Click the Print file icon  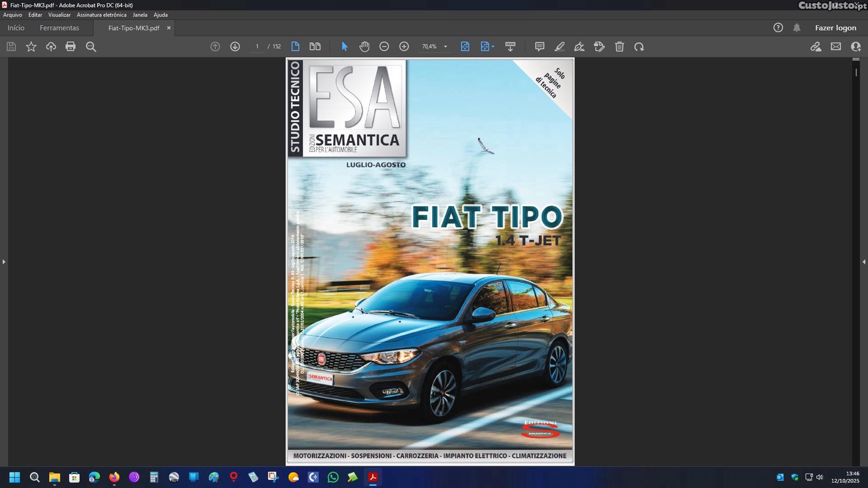[x=71, y=47]
